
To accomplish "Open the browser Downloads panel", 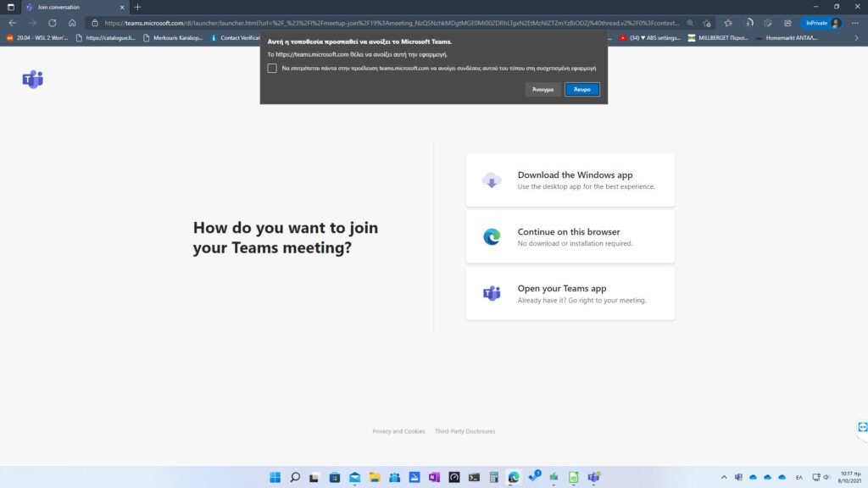I will pyautogui.click(x=748, y=23).
